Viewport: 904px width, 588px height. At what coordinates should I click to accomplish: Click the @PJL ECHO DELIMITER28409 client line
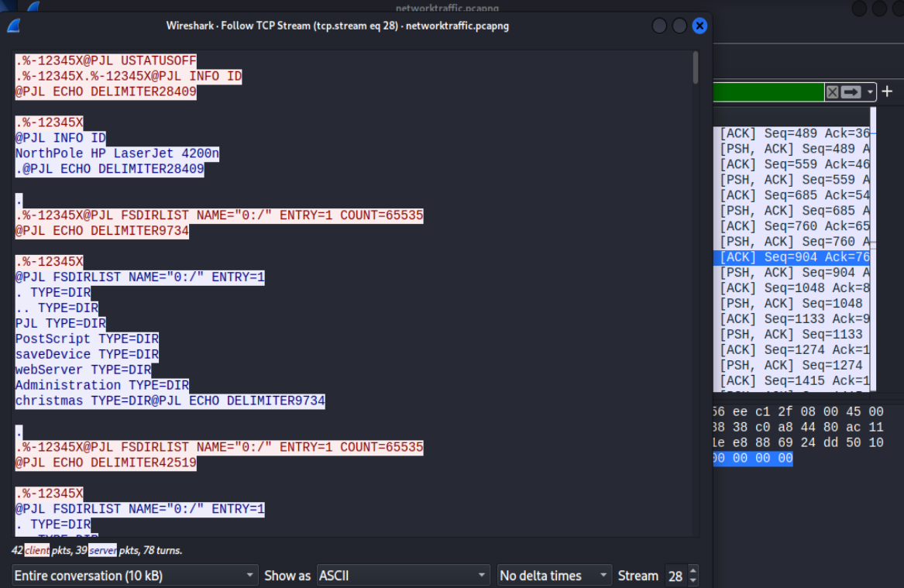tap(106, 91)
